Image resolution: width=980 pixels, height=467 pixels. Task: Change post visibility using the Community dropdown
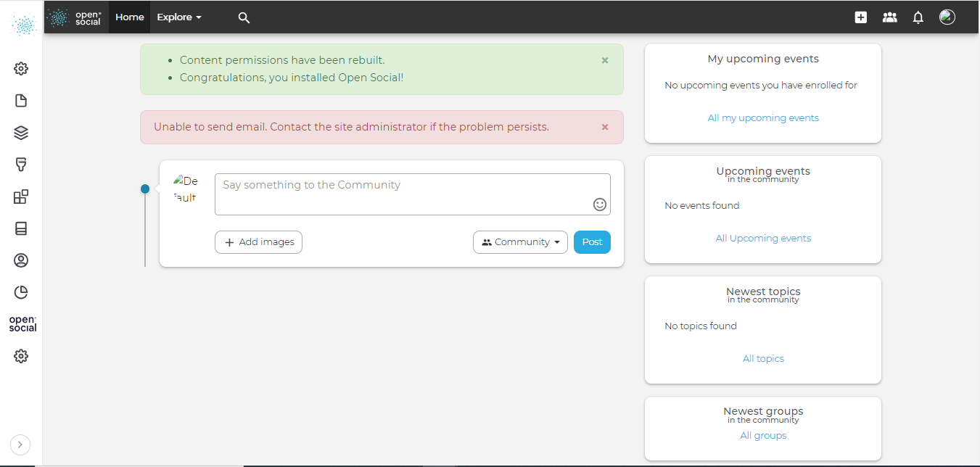click(x=520, y=241)
